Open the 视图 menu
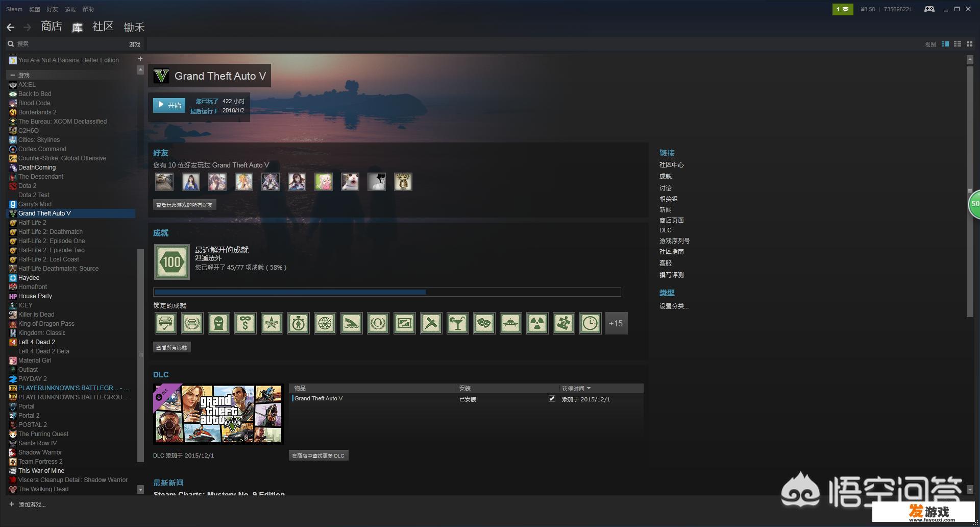Image resolution: width=980 pixels, height=527 pixels. pyautogui.click(x=35, y=9)
